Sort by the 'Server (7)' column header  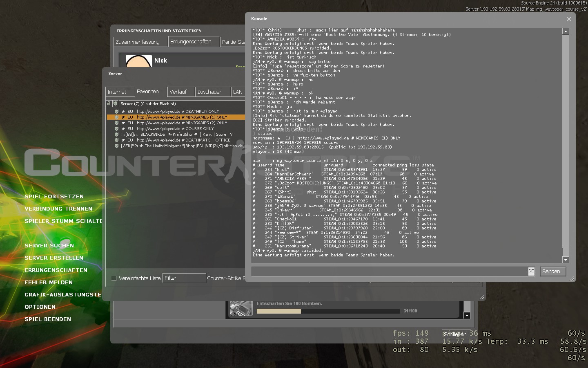pyautogui.click(x=181, y=103)
